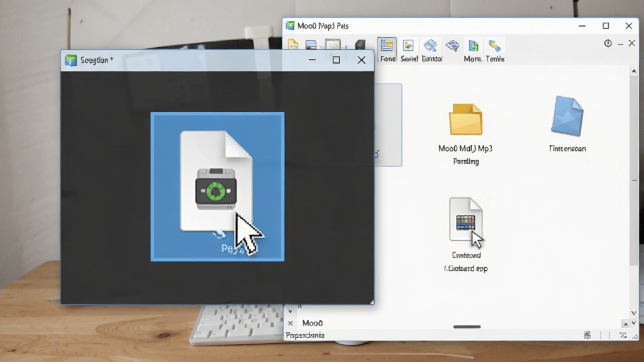Maximize the Seagtlon window
The height and width of the screenshot is (362, 644).
[336, 60]
